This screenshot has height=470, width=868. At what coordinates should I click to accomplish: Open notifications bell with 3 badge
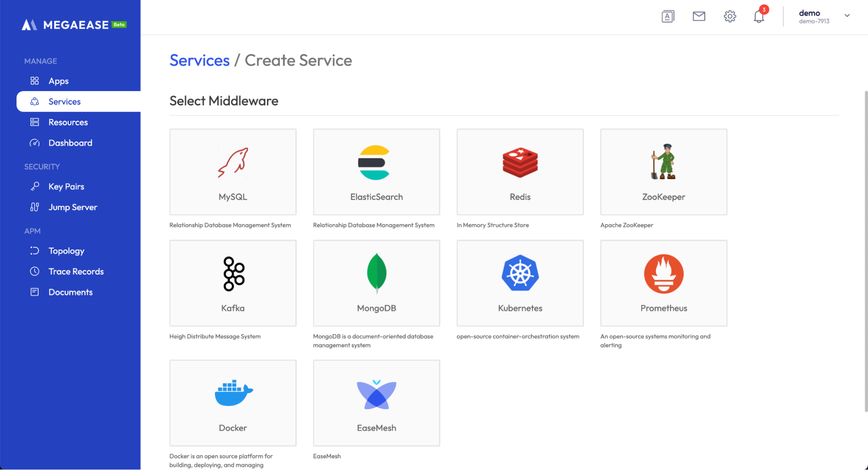click(759, 16)
